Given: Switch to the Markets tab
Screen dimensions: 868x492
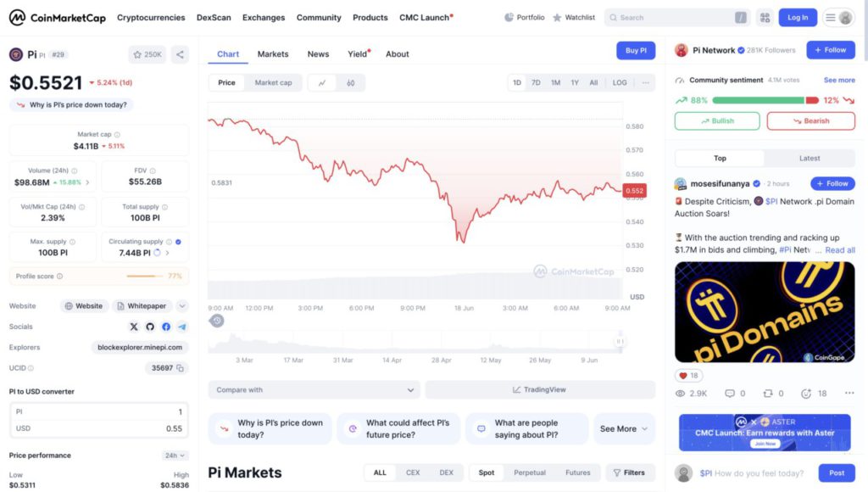Looking at the screenshot, I should [273, 54].
